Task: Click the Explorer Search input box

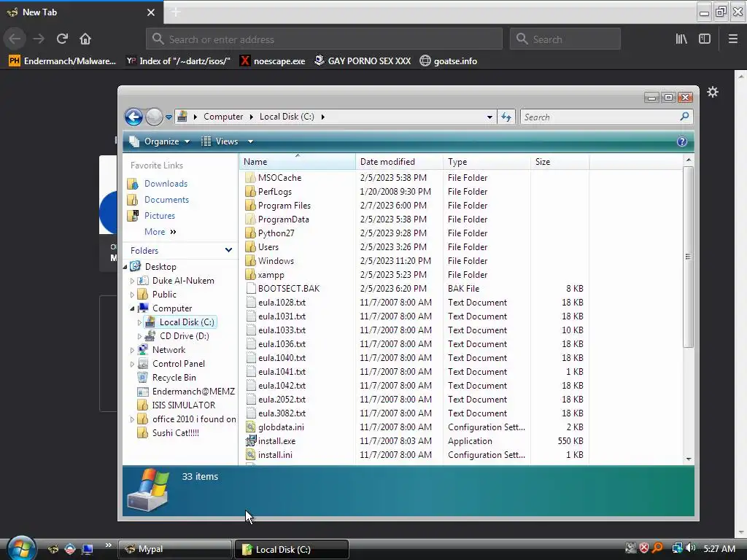Action: [x=600, y=117]
